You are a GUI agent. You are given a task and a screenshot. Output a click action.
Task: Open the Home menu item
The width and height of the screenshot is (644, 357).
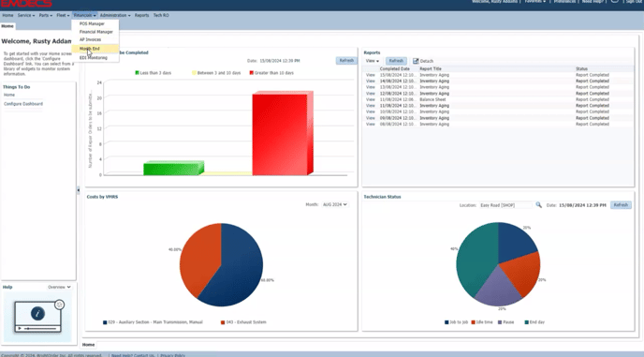tap(7, 15)
